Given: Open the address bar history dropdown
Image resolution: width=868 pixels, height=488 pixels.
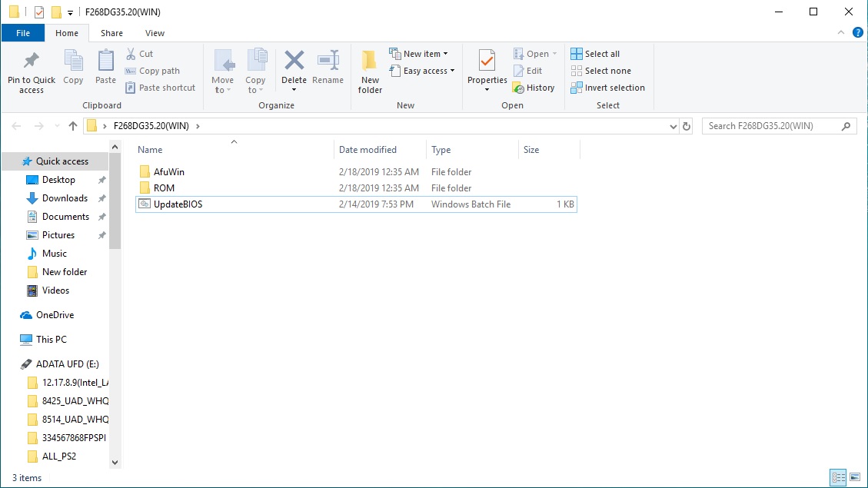Looking at the screenshot, I should (x=673, y=126).
